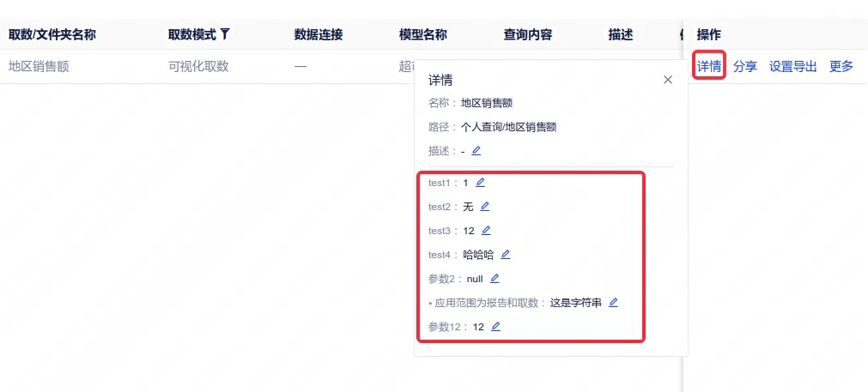Click the 描述 column header
Image resolution: width=868 pixels, height=392 pixels.
click(621, 35)
